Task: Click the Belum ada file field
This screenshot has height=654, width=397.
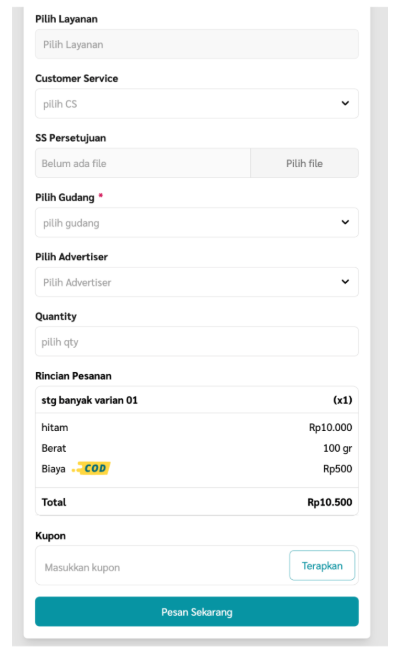Action: (143, 163)
